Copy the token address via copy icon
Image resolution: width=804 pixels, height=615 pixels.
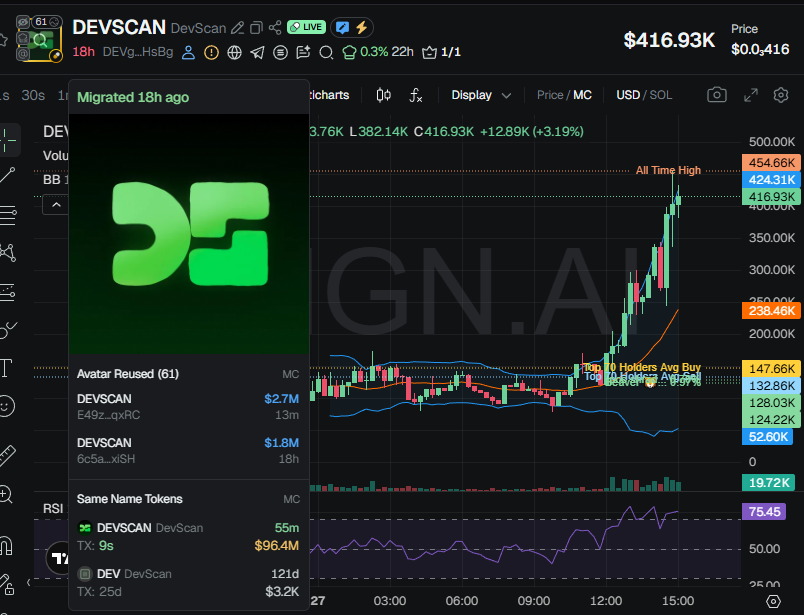[256, 28]
